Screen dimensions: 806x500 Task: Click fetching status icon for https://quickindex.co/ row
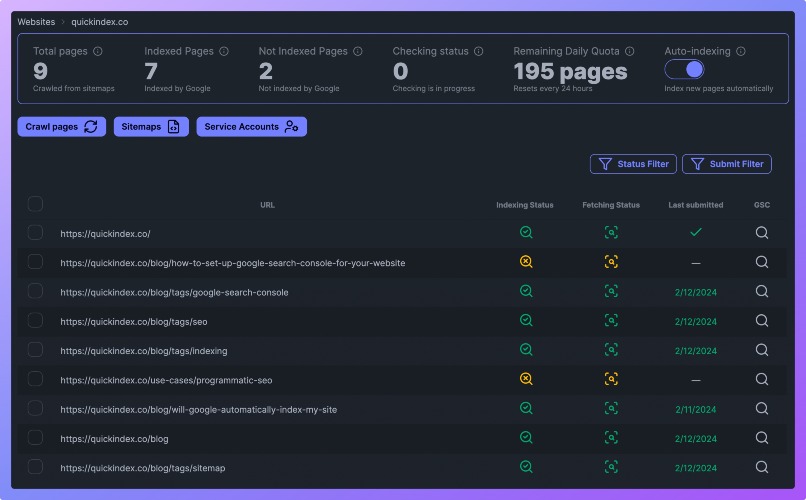tap(611, 232)
